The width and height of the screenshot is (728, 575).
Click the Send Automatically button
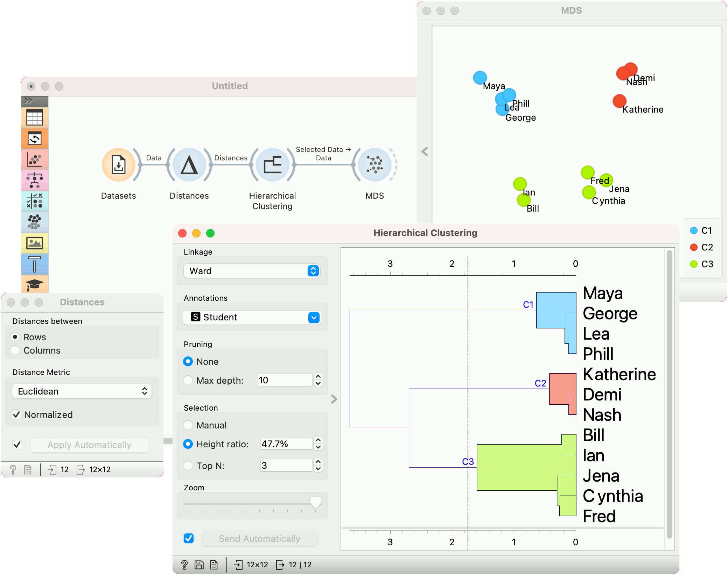tap(259, 539)
